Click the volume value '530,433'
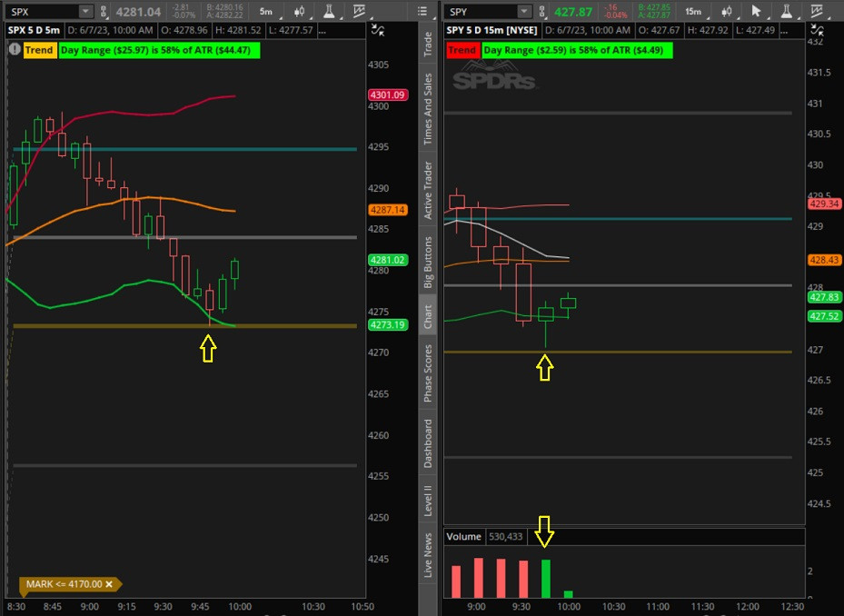This screenshot has width=844, height=616. pyautogui.click(x=505, y=537)
